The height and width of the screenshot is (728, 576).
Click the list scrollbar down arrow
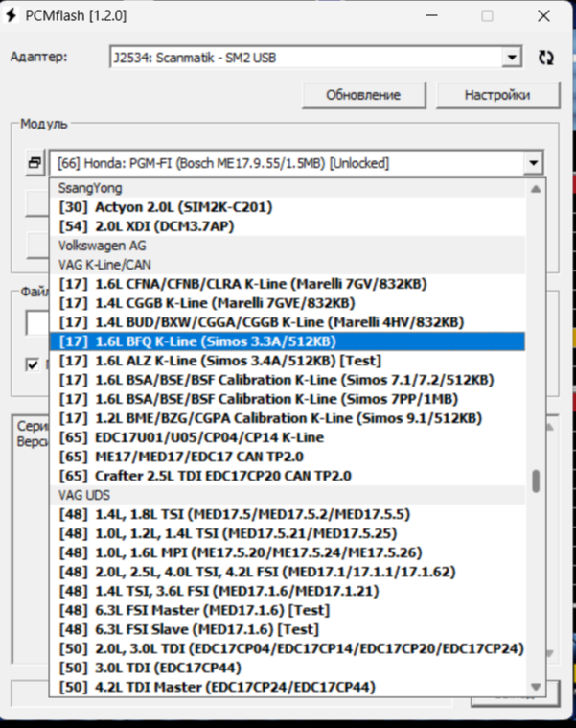coord(535,687)
